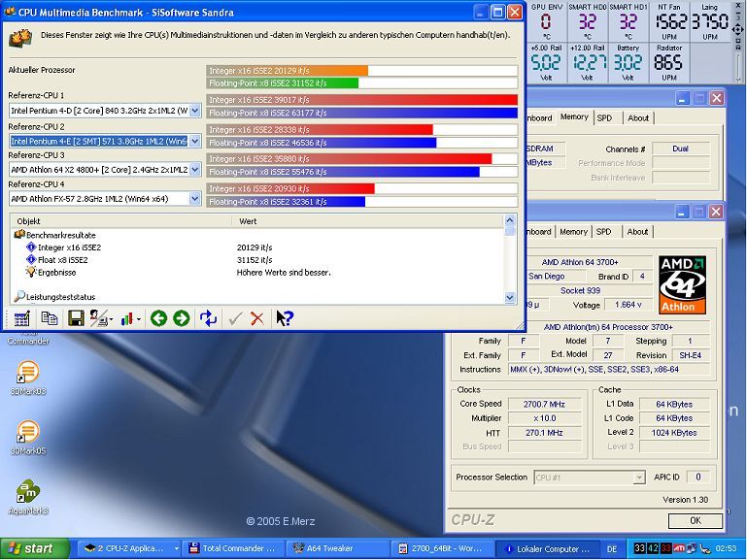Click the taskbar clock showing 02:53
The image size is (747, 560).
tap(726, 548)
